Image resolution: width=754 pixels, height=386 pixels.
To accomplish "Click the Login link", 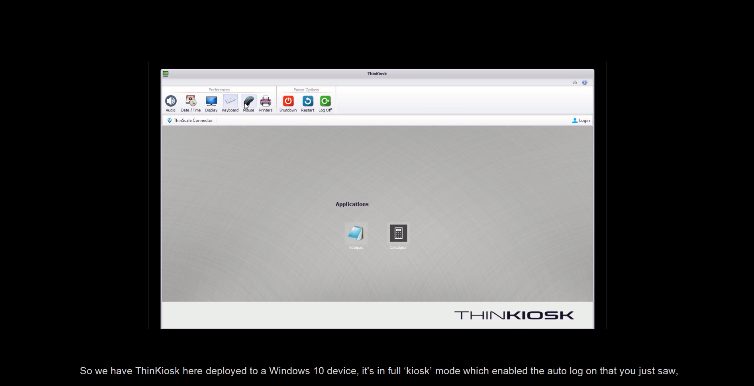I will [x=581, y=121].
